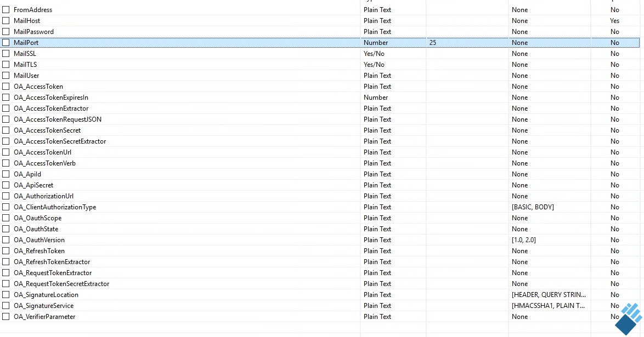Toggle the OA_ApiId checkbox
Viewport: 644px width, 337px height.
click(5, 174)
